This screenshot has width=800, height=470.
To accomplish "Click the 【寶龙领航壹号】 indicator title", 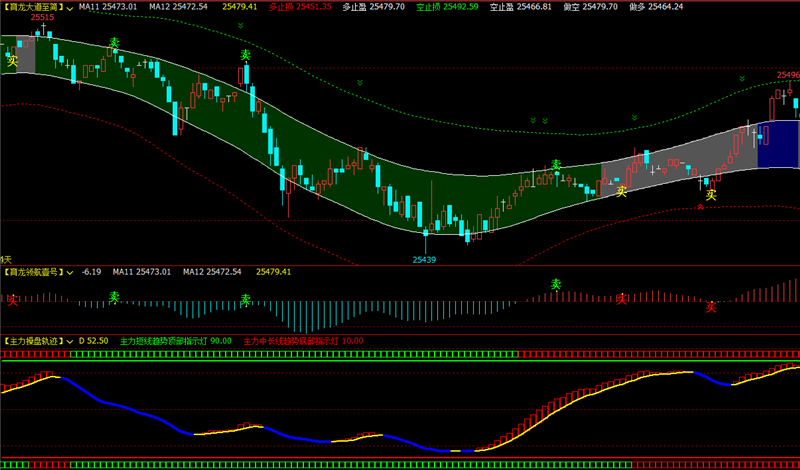I will click(x=33, y=272).
